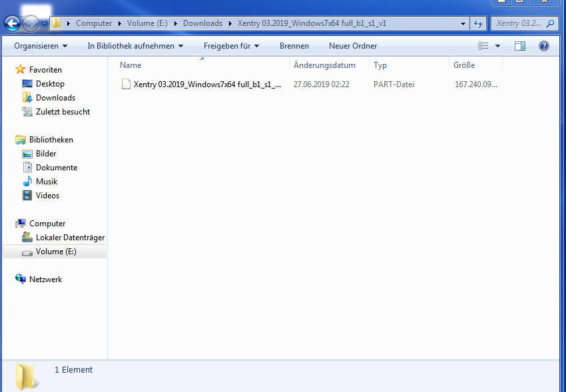Image resolution: width=566 pixels, height=392 pixels.
Task: Open the view options dropdown arrow
Action: pyautogui.click(x=497, y=46)
